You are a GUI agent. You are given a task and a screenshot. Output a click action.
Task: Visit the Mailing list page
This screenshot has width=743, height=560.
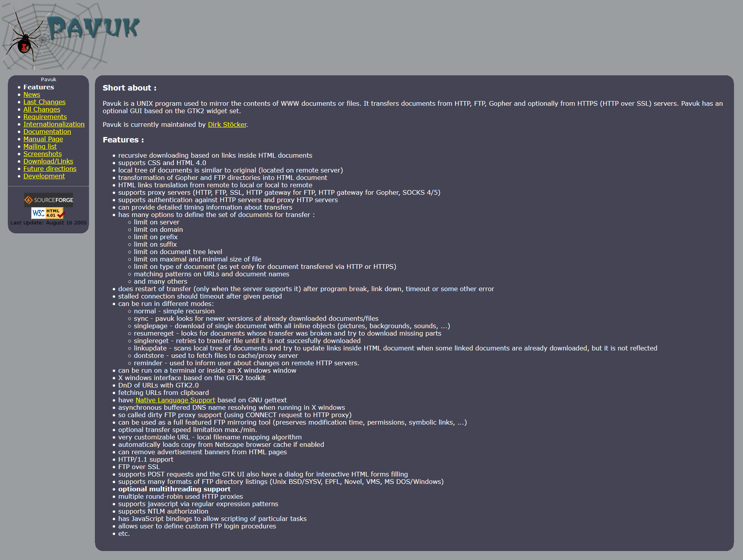[x=40, y=146]
